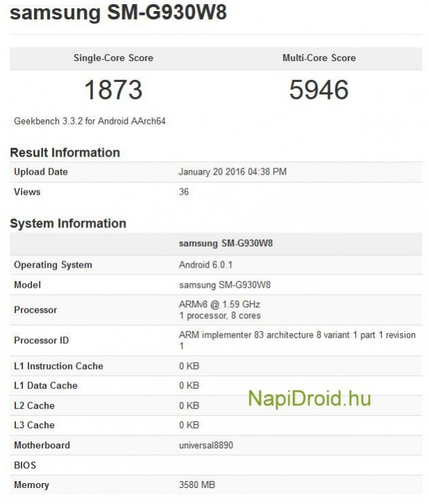The width and height of the screenshot is (429, 504).
Task: Select the Upload Date row label
Action: pos(41,172)
